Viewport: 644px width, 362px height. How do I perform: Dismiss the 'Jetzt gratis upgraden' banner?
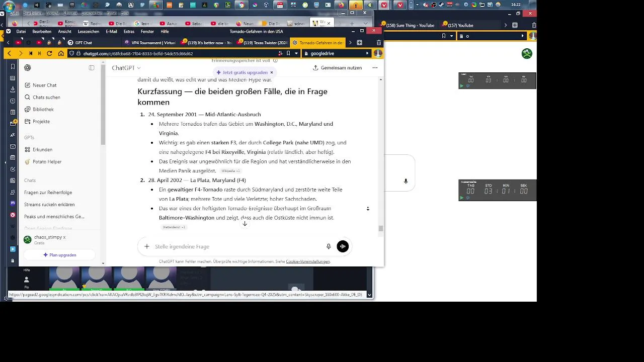[x=272, y=72]
